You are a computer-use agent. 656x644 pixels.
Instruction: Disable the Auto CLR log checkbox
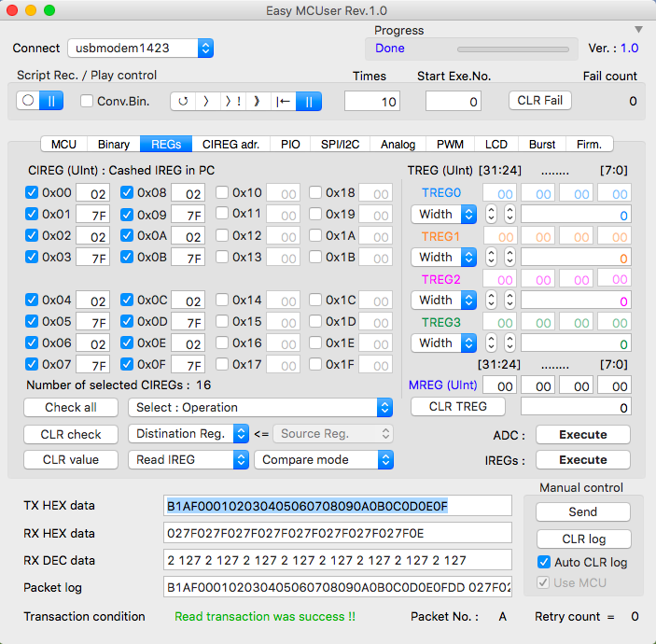coord(543,562)
